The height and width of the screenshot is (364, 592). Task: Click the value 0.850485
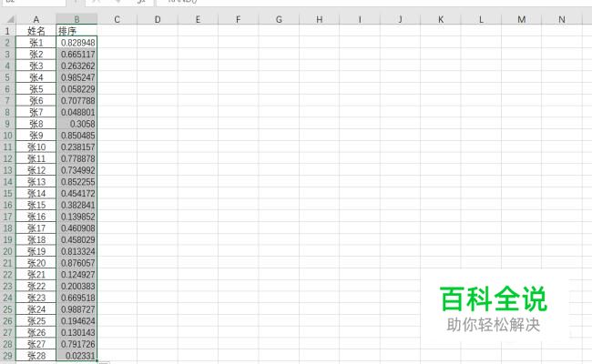pos(77,136)
